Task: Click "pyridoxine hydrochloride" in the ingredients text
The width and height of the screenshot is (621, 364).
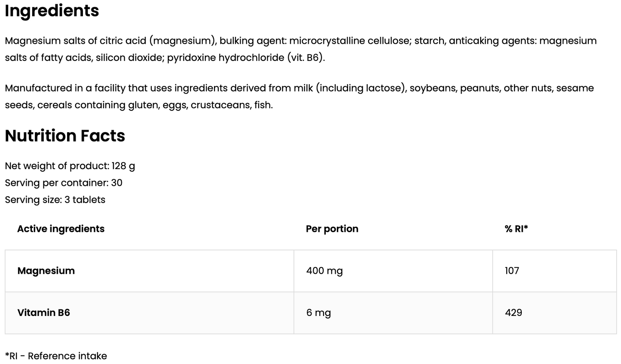Action: click(x=226, y=58)
